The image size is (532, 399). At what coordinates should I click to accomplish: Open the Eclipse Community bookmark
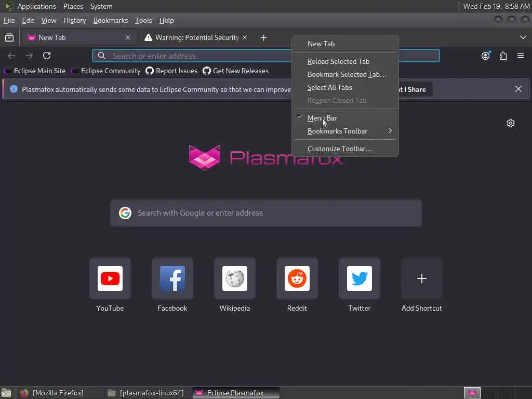point(105,71)
